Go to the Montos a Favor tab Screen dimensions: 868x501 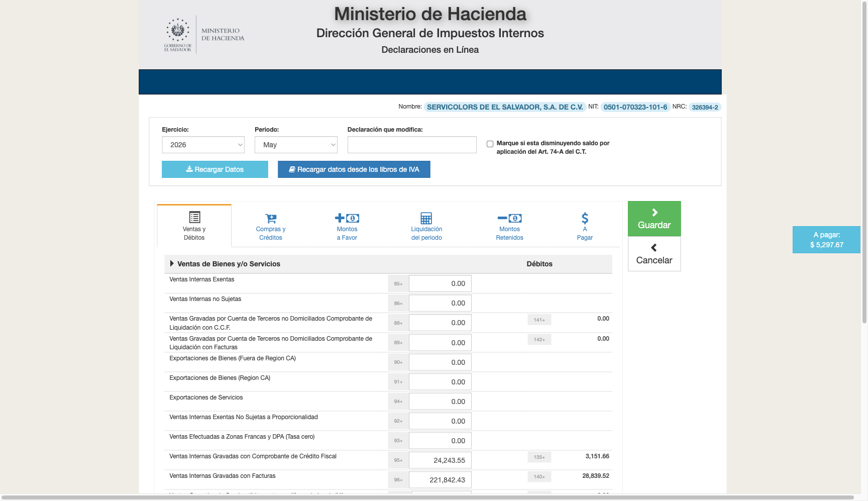pos(347,226)
